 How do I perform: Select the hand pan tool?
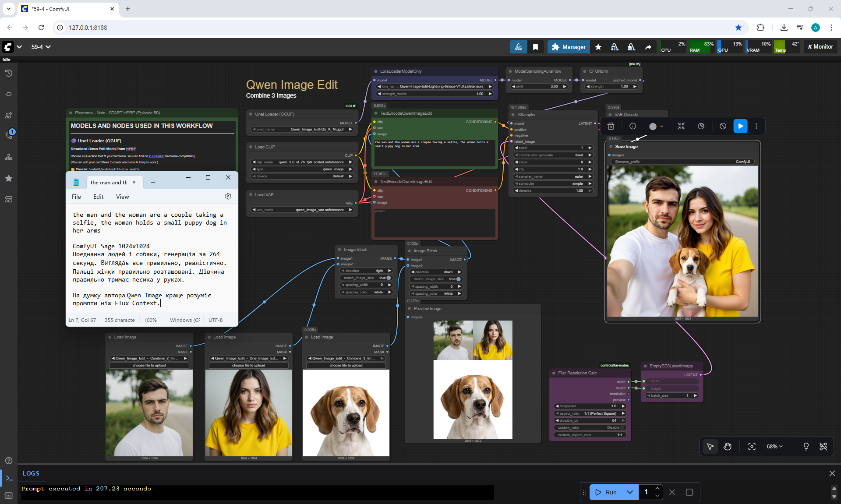[x=728, y=446]
